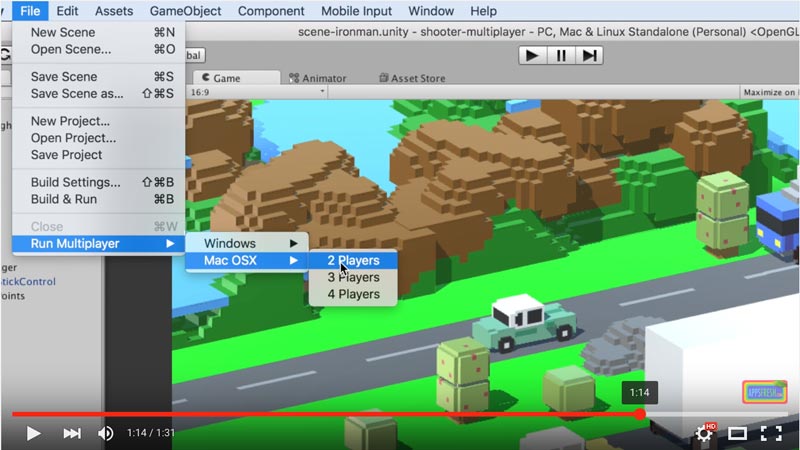The image size is (800, 450).
Task: Choose New Scene from File menu
Action: tap(99, 32)
